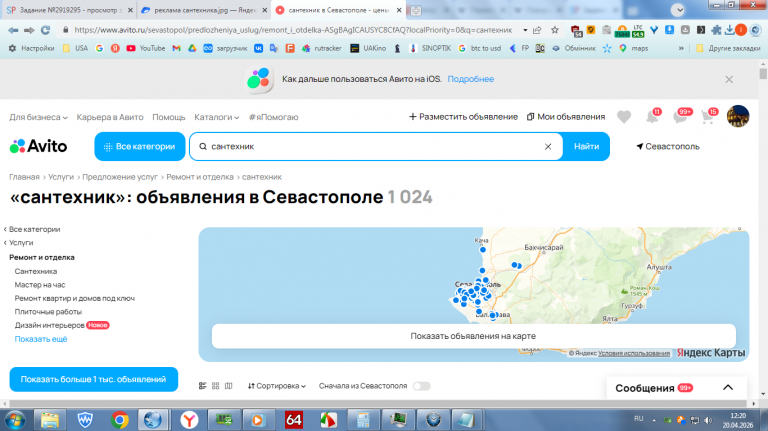Click 'Показать объявления на карте'
The width and height of the screenshot is (768, 431).
[x=473, y=336]
